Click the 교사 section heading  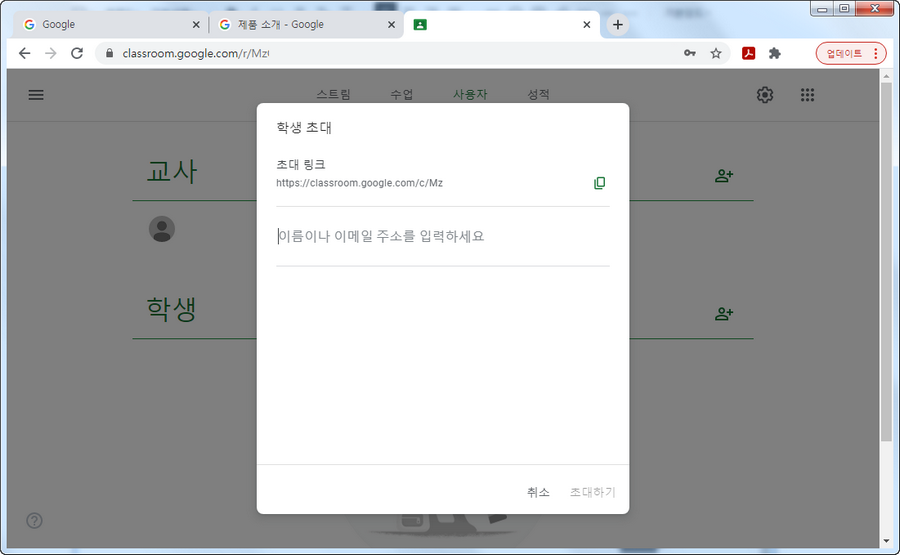coord(172,171)
